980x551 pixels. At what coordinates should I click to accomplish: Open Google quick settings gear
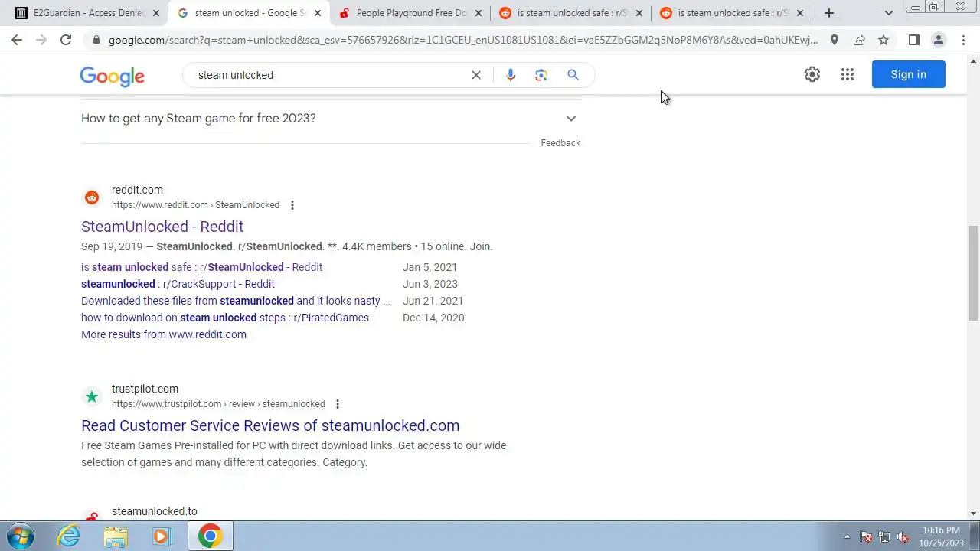click(x=812, y=74)
